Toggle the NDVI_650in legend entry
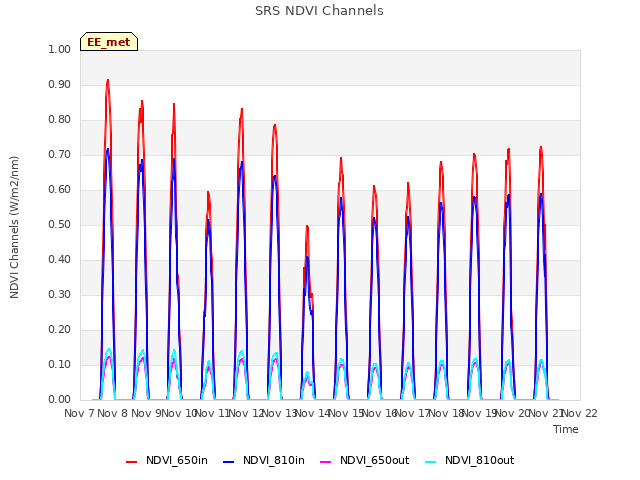The width and height of the screenshot is (640, 480). (167, 460)
